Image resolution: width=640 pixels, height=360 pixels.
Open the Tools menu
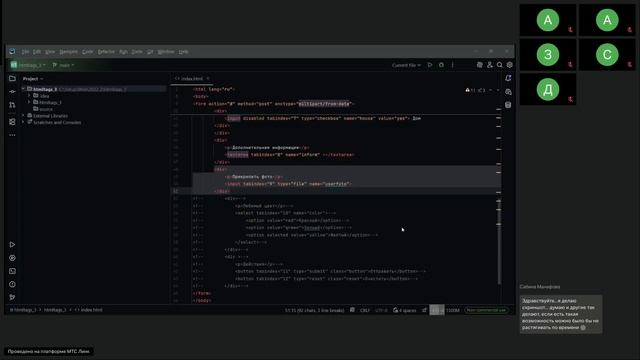pyautogui.click(x=137, y=51)
